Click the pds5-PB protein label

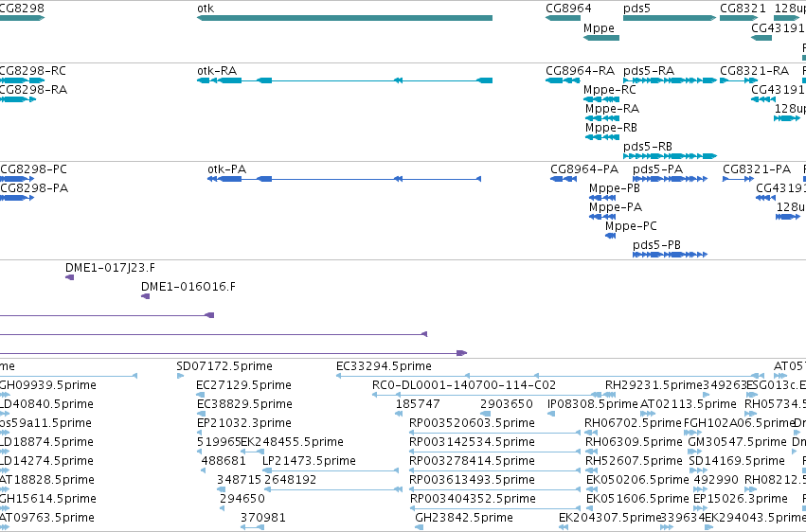pos(657,246)
